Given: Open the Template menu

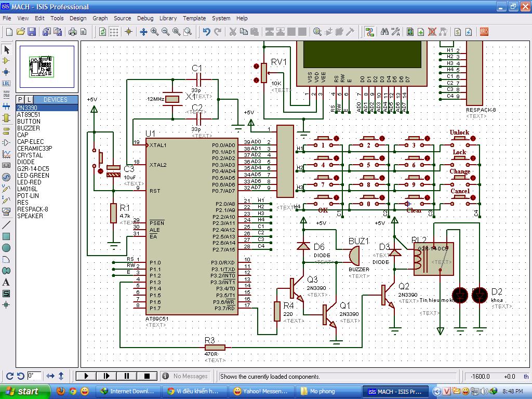Looking at the screenshot, I should [194, 18].
